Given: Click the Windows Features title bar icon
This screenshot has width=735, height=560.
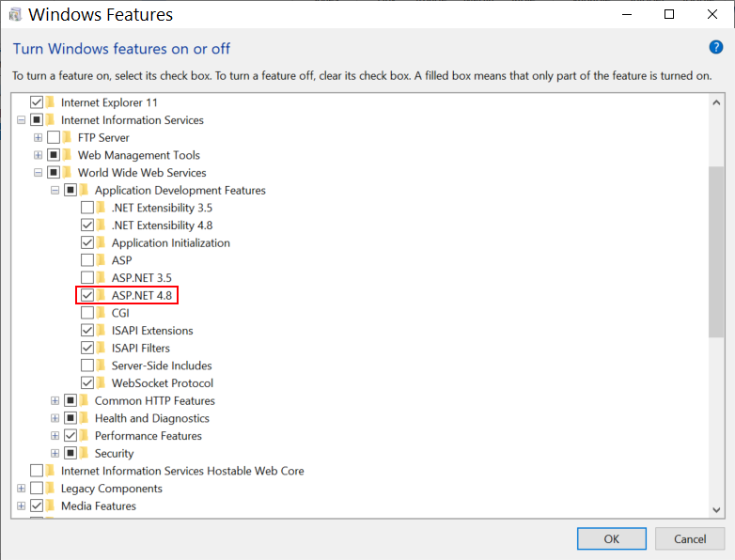Looking at the screenshot, I should click(15, 15).
